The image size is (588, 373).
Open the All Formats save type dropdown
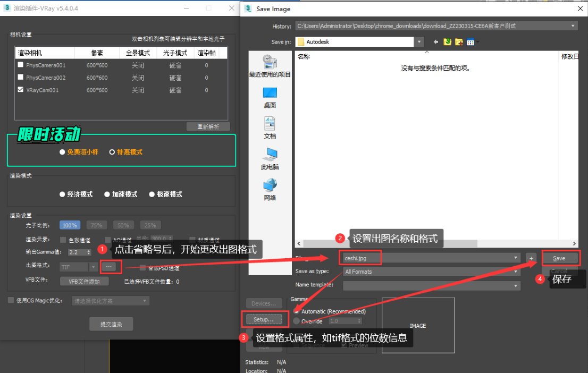point(515,272)
